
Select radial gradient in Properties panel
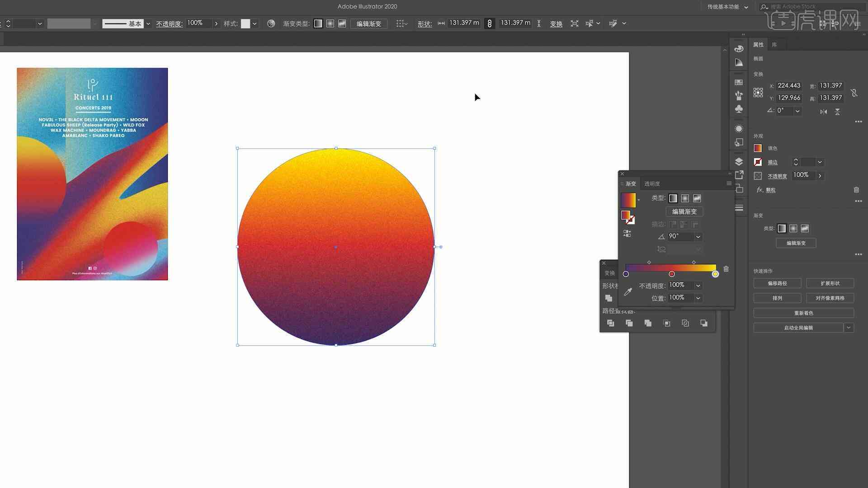(793, 229)
